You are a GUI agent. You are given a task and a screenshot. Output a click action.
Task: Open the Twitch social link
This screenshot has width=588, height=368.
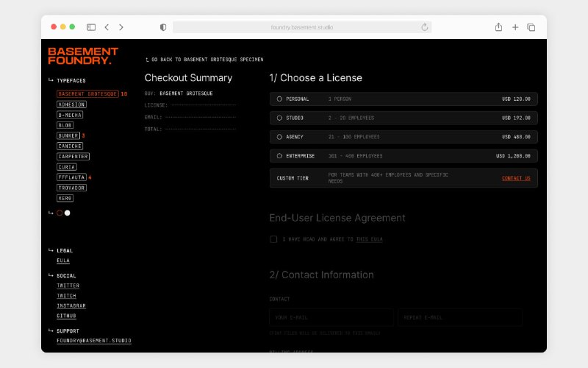pos(66,296)
